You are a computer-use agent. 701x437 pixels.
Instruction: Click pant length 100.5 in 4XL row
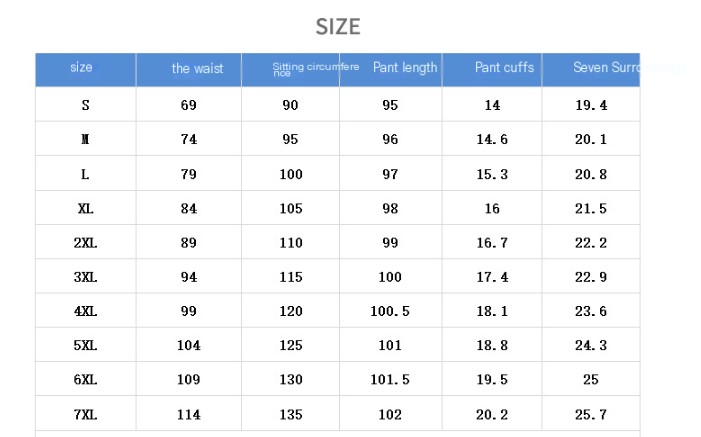390,312
